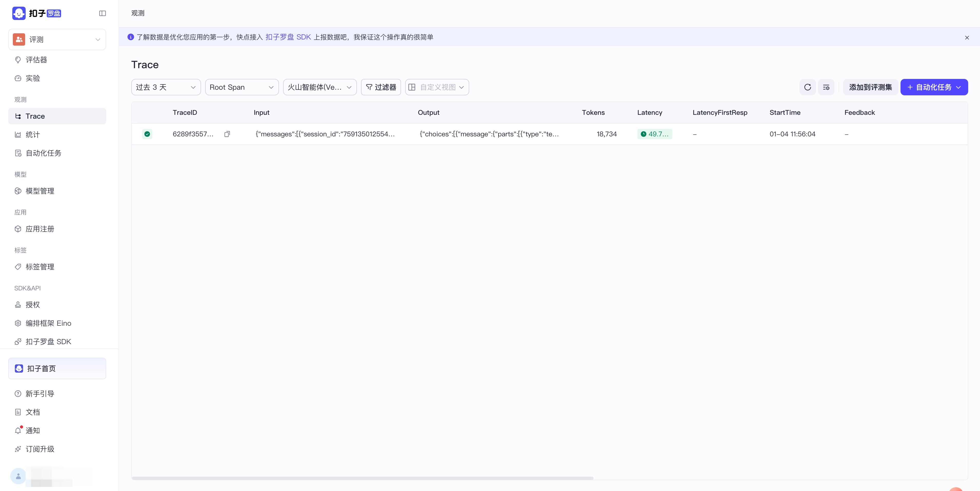Click the 过滤器 filter button

tap(381, 87)
